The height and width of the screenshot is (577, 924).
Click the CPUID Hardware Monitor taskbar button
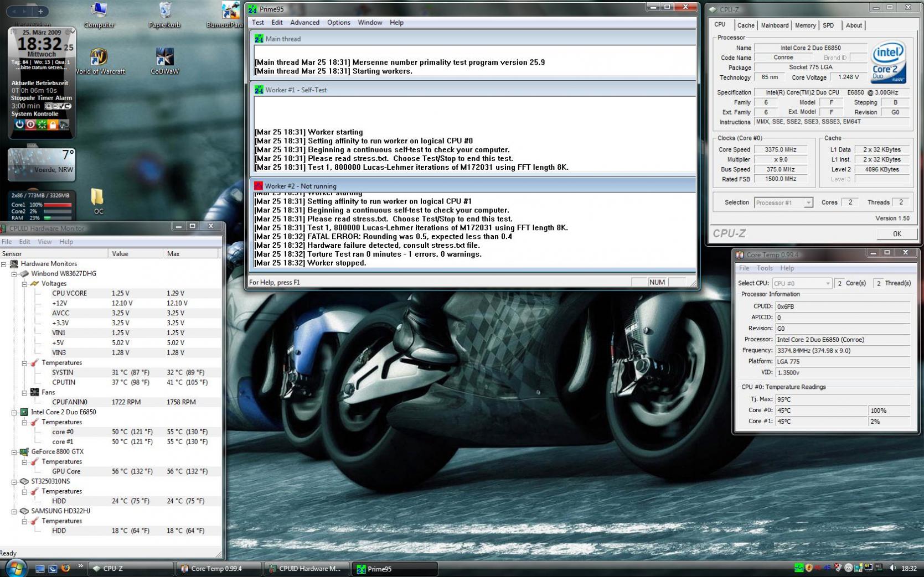tap(307, 569)
